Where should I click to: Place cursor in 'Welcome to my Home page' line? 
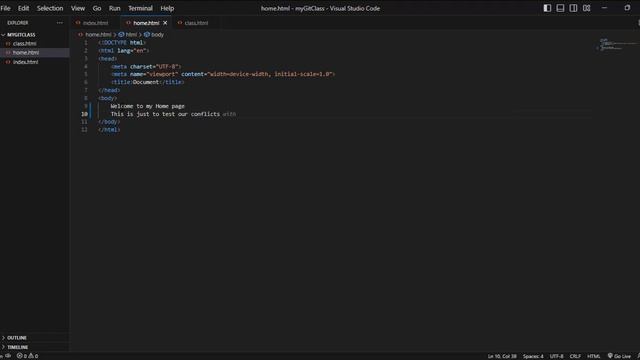tap(147, 106)
